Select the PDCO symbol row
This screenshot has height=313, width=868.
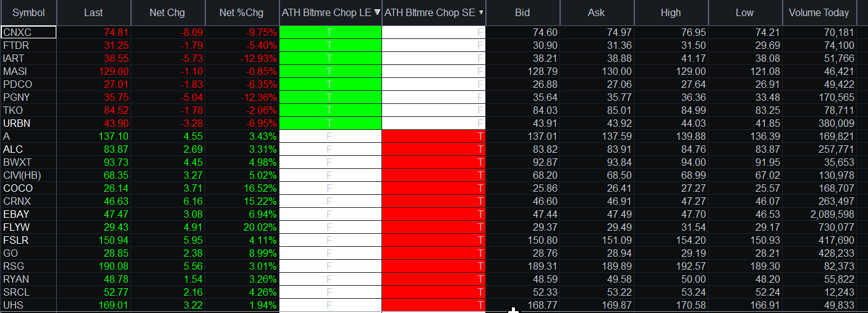[x=28, y=84]
